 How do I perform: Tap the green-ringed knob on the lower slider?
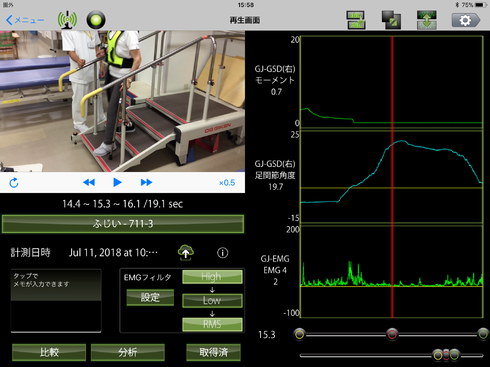tap(454, 355)
